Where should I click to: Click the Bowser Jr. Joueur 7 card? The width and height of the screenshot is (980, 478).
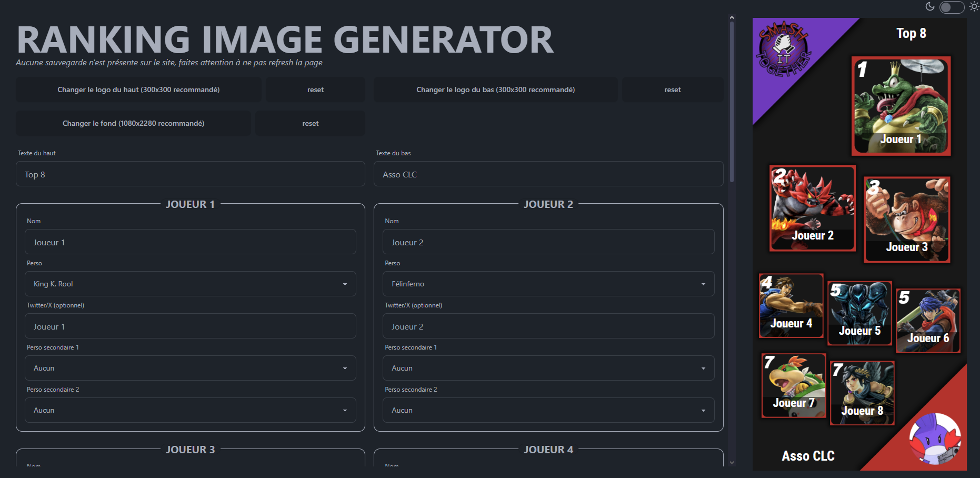793,385
